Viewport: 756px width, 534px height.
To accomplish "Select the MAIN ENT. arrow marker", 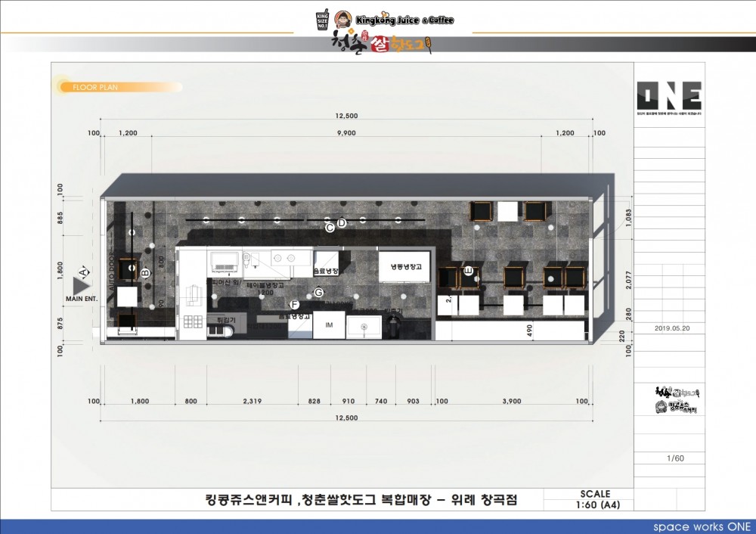I will 81,284.
